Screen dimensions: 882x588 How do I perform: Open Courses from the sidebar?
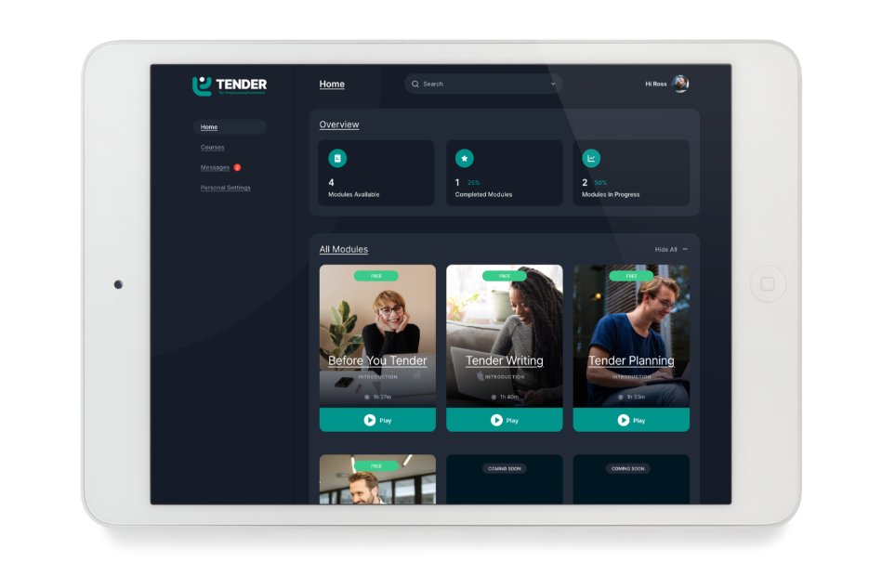pos(212,147)
